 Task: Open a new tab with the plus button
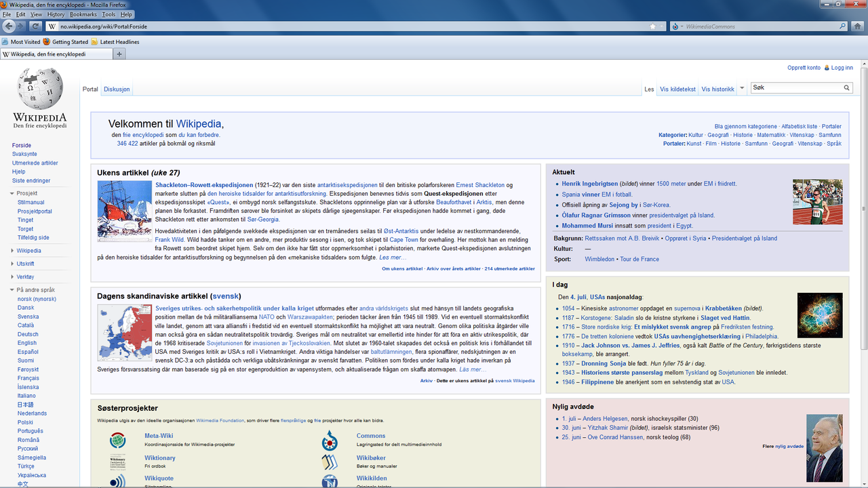tap(119, 54)
